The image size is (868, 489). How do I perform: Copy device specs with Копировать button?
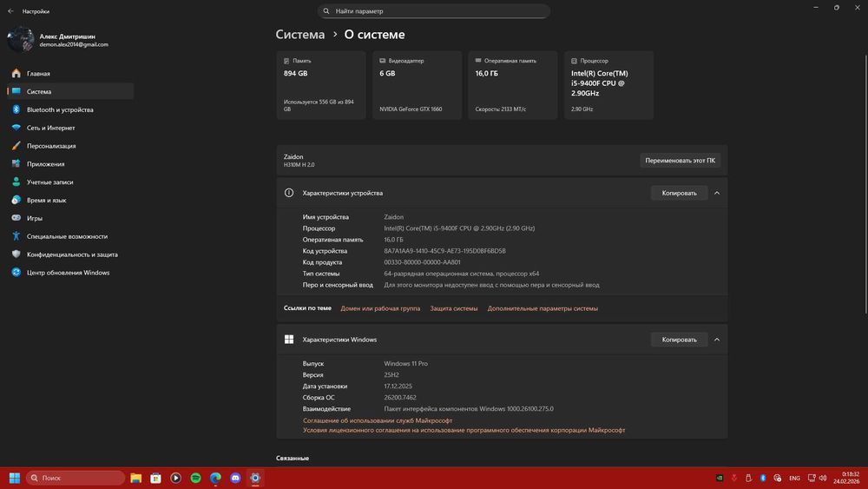680,193
